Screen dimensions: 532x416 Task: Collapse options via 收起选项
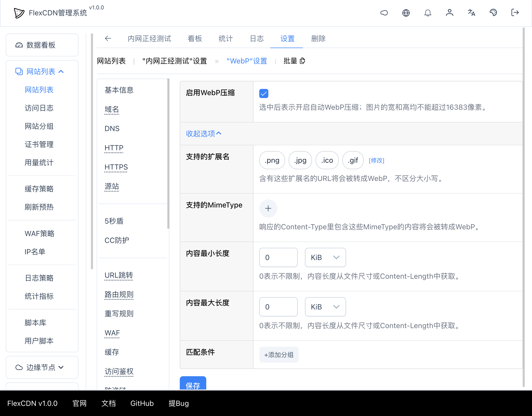coord(204,134)
